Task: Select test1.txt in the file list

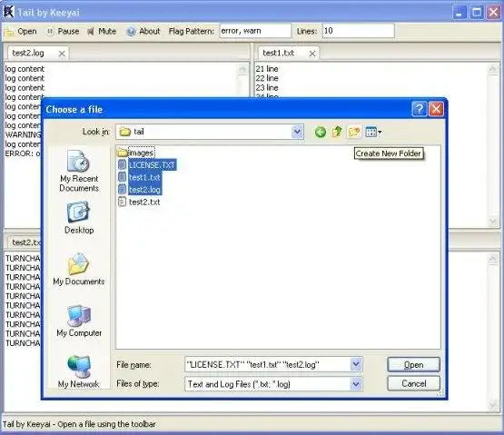Action: pos(140,177)
